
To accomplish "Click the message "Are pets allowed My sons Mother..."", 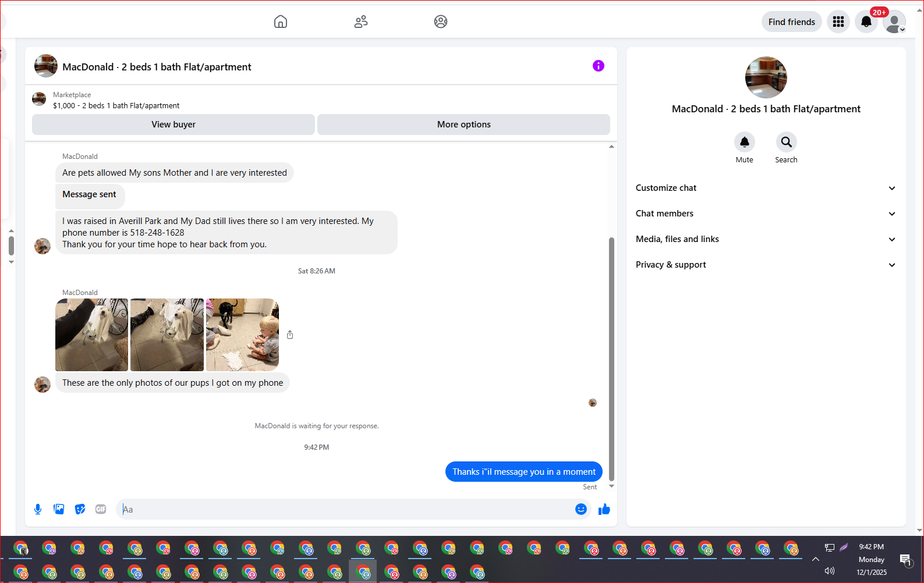I will point(175,173).
